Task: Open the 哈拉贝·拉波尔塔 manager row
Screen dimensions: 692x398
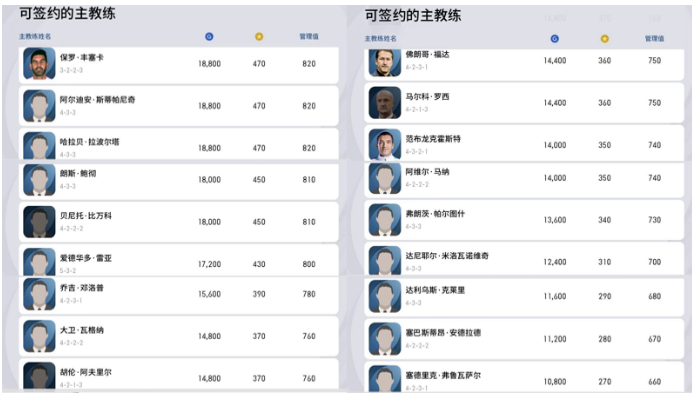Action: coord(179,144)
